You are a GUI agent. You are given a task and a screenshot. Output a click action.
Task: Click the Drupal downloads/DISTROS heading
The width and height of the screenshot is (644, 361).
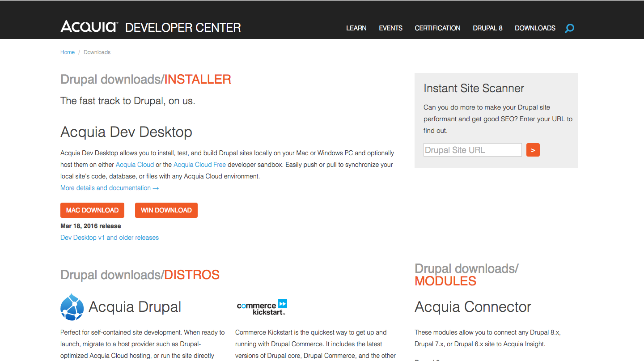pyautogui.click(x=140, y=275)
